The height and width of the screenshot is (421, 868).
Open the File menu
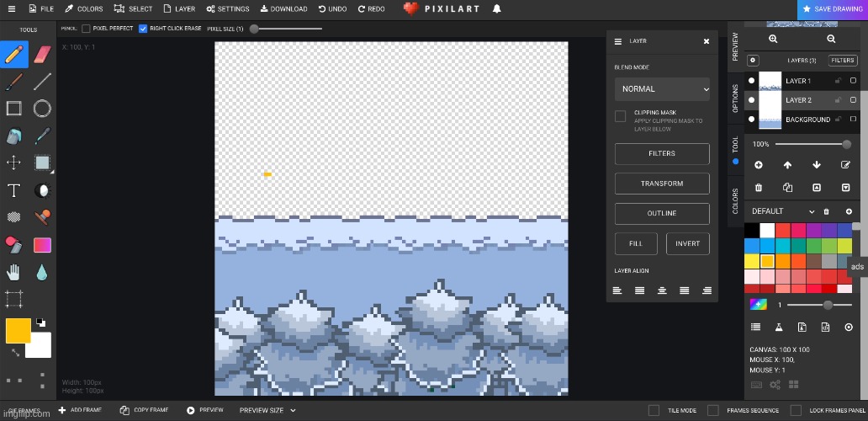(41, 9)
